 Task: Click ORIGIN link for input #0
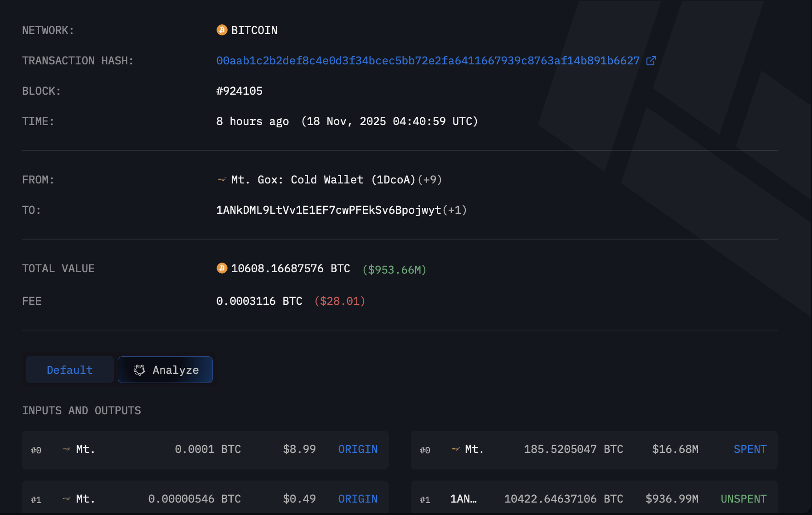click(358, 449)
